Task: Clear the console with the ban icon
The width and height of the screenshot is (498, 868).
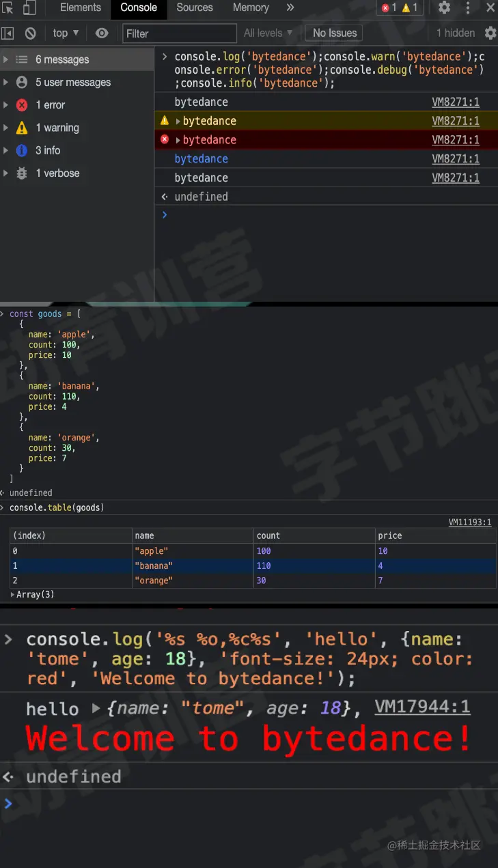Action: coord(31,33)
